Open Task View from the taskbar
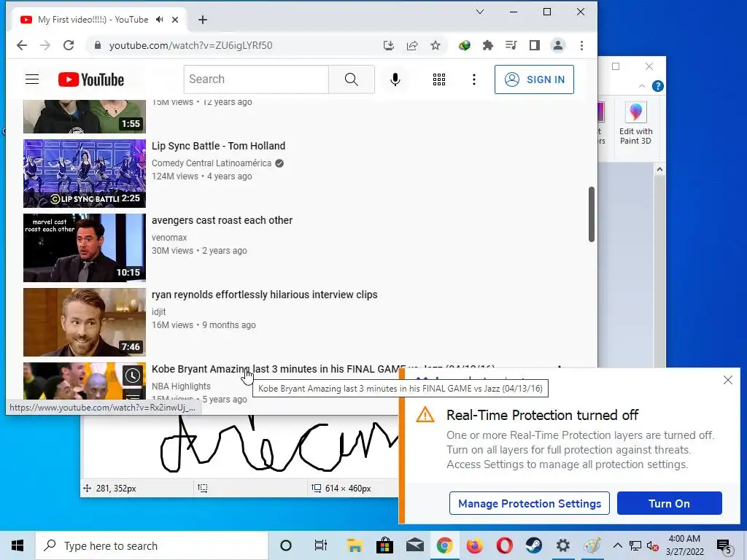Screen dimensions: 747x560 point(321,545)
